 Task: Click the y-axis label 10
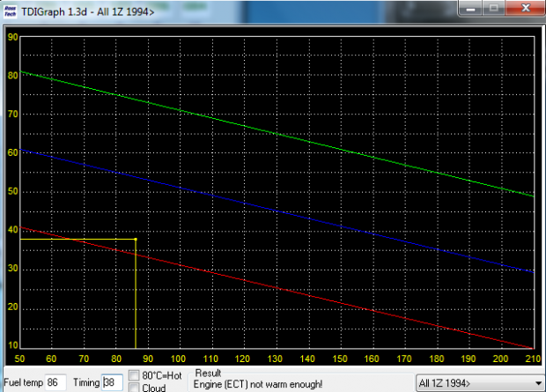click(x=12, y=345)
